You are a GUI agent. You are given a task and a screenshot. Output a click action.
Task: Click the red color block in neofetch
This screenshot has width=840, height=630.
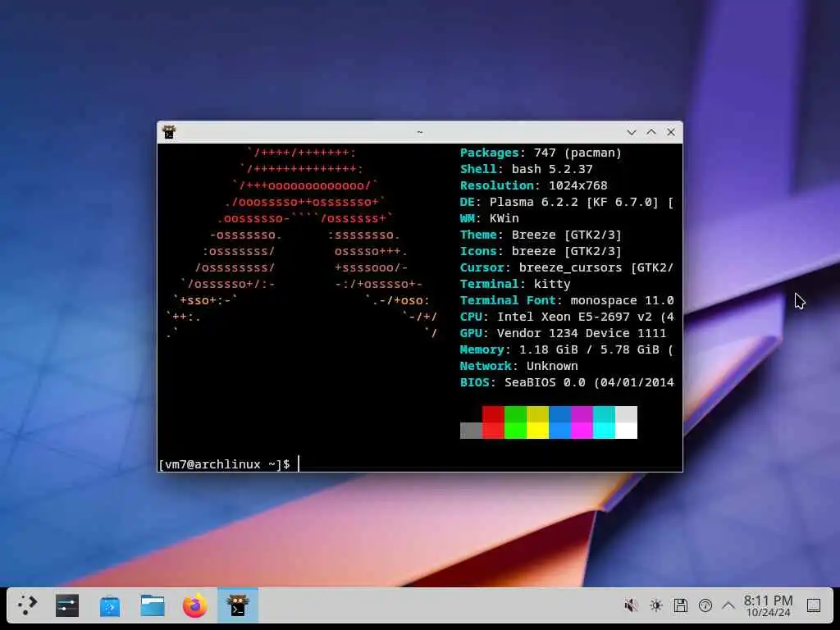point(493,422)
